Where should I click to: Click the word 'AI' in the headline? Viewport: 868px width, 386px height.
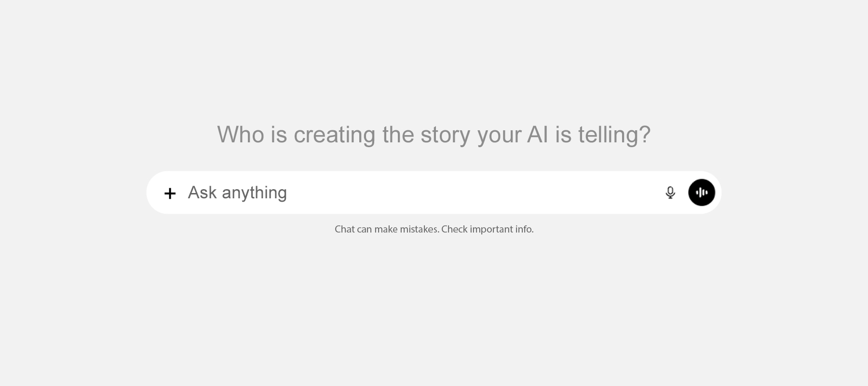coord(537,135)
